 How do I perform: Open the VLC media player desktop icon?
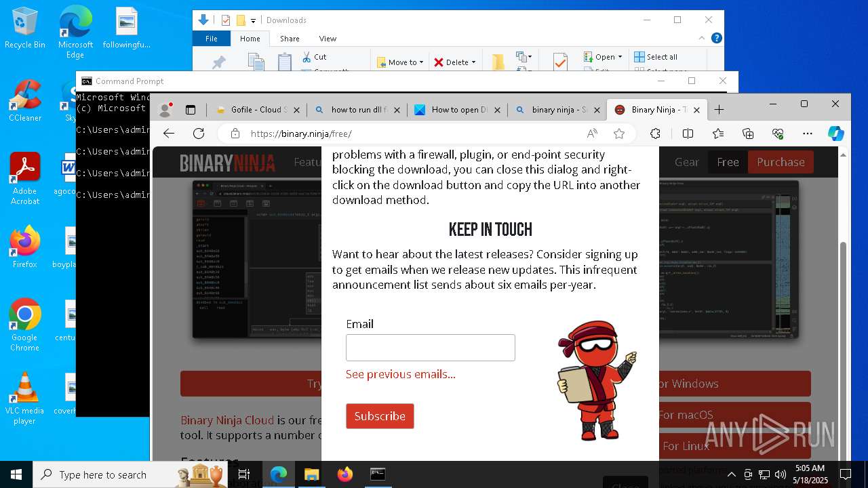pos(25,399)
